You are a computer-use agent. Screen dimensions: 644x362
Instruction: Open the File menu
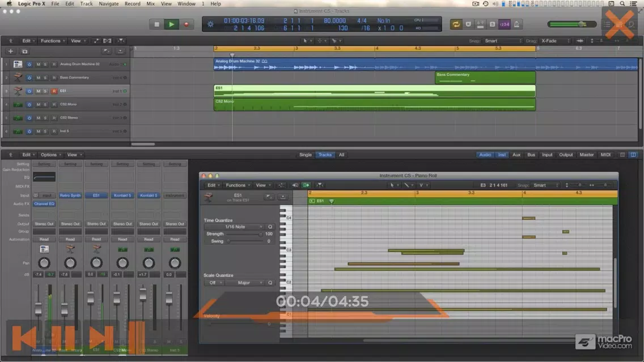(55, 4)
